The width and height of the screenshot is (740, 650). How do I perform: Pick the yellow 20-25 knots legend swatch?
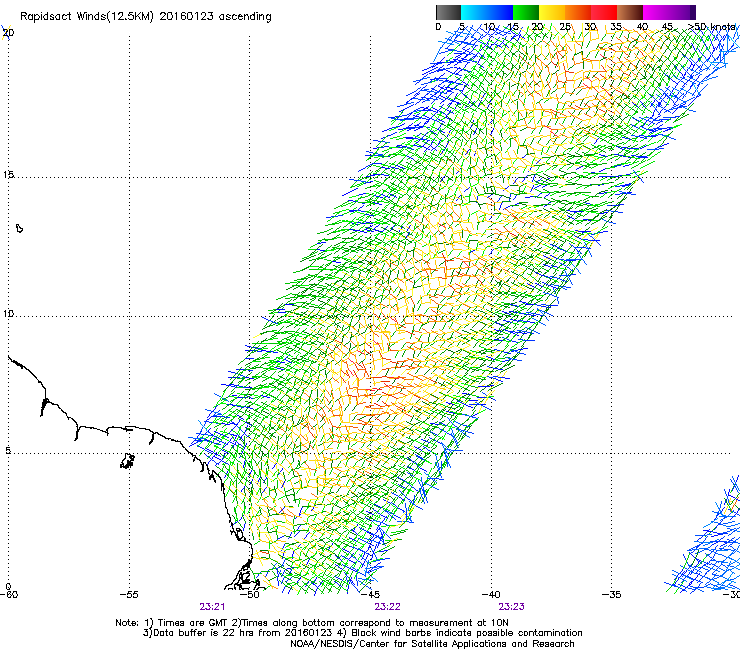pyautogui.click(x=552, y=12)
